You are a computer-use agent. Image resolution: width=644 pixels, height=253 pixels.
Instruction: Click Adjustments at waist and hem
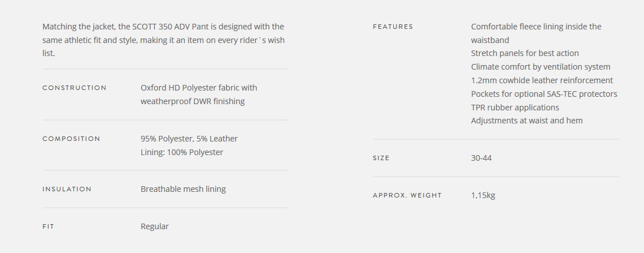coord(527,121)
